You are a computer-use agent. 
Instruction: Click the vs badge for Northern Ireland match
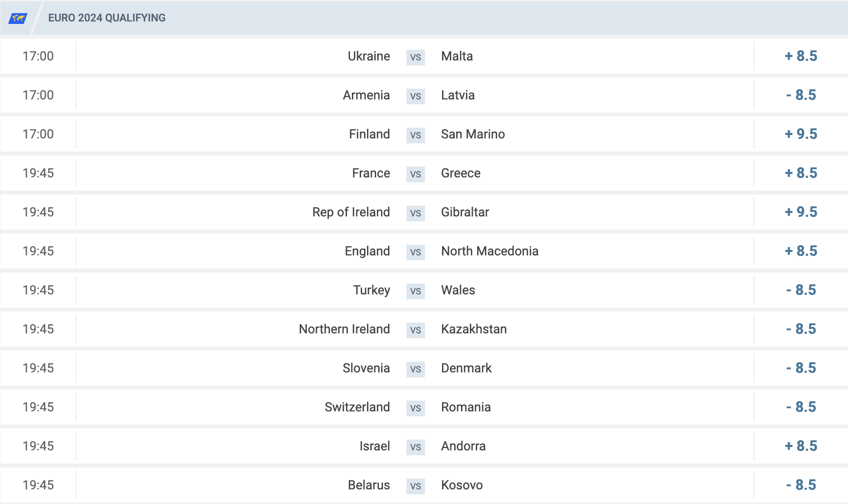point(416,330)
